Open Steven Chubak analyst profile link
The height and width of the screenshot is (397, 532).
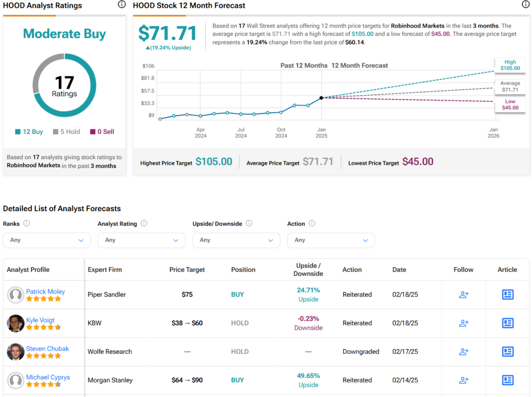pos(47,349)
